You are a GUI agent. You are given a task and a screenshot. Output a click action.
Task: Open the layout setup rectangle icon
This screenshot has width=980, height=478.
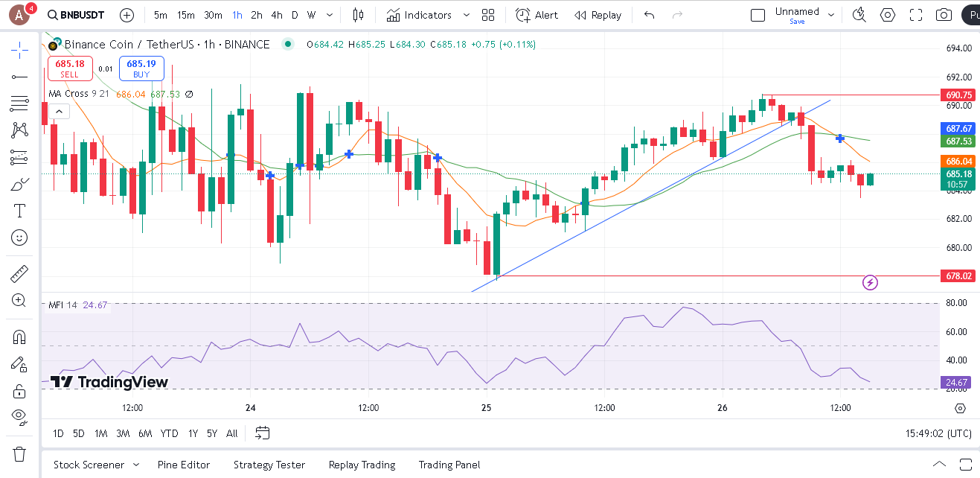pyautogui.click(x=758, y=15)
